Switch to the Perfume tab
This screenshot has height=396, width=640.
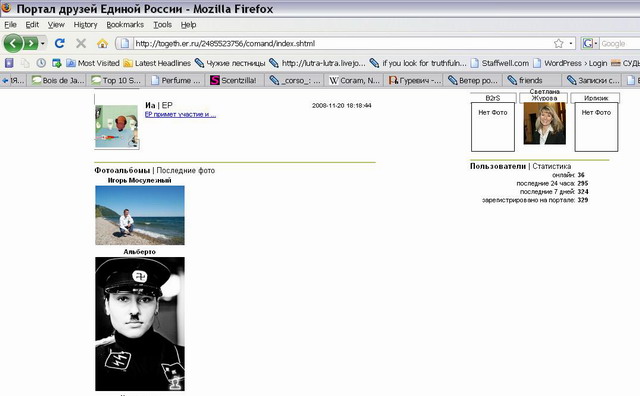(176, 80)
